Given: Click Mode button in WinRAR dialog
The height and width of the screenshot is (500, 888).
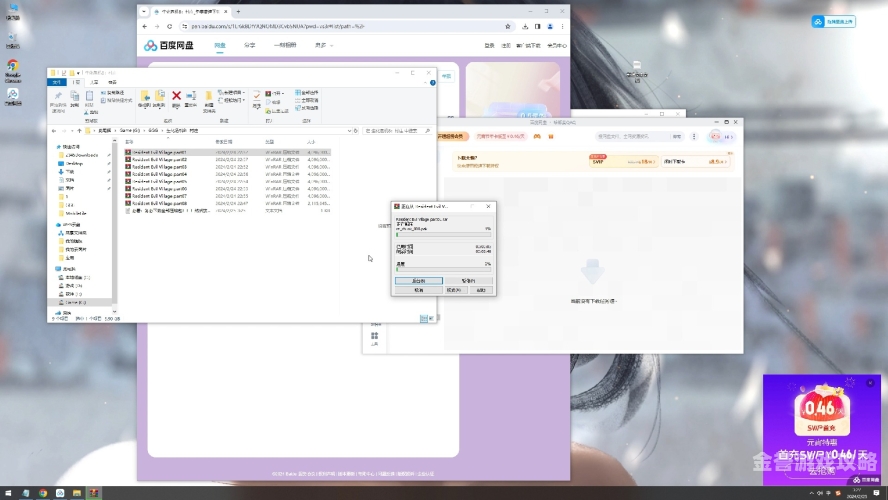Looking at the screenshot, I should point(454,290).
